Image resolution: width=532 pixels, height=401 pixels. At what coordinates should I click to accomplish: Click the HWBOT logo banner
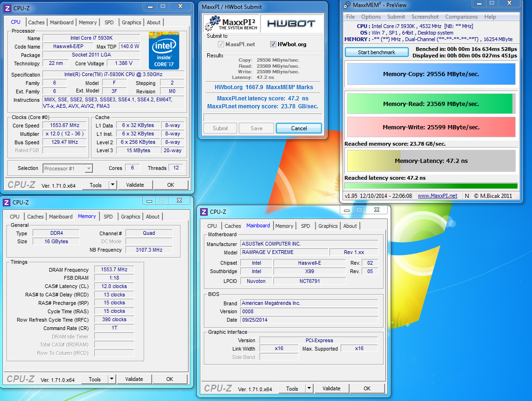pos(291,23)
